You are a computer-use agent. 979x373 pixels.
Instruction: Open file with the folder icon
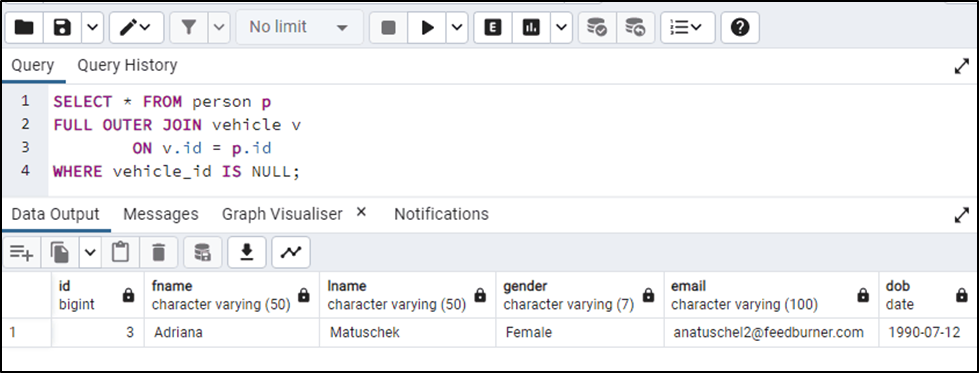click(x=24, y=27)
